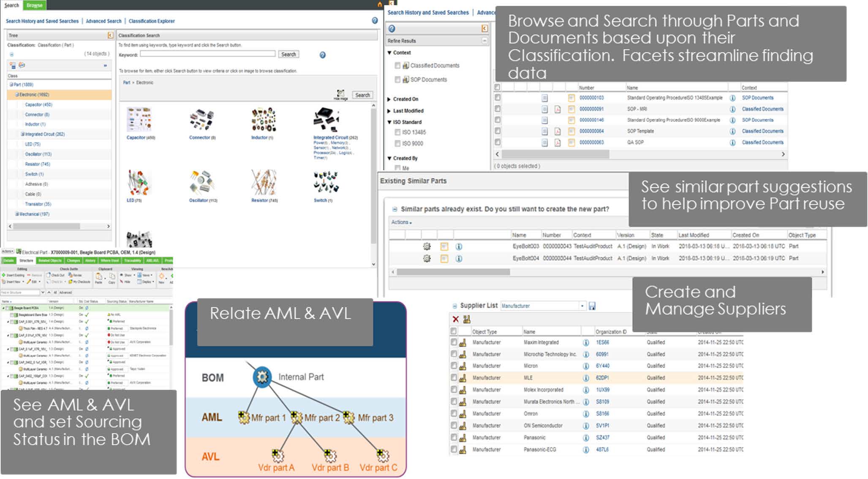868x479 pixels.
Task: Click the PDF icon in SOP - MRI row
Action: click(558, 109)
